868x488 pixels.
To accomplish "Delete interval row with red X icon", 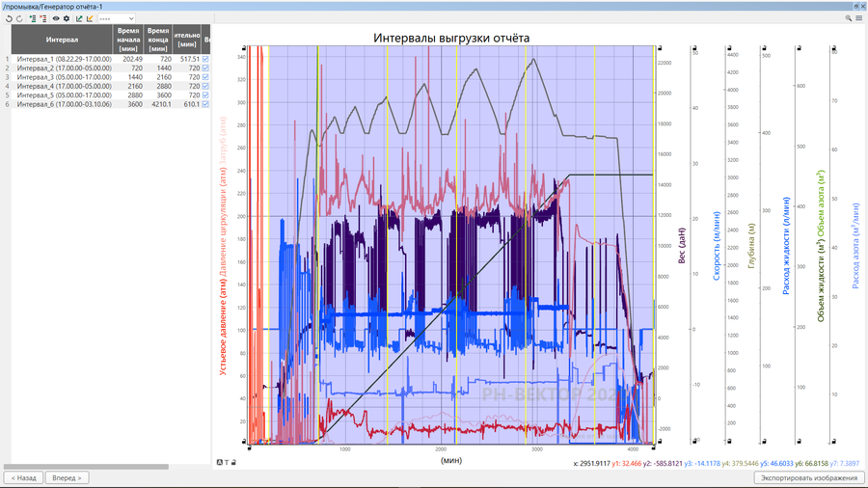I will click(43, 18).
